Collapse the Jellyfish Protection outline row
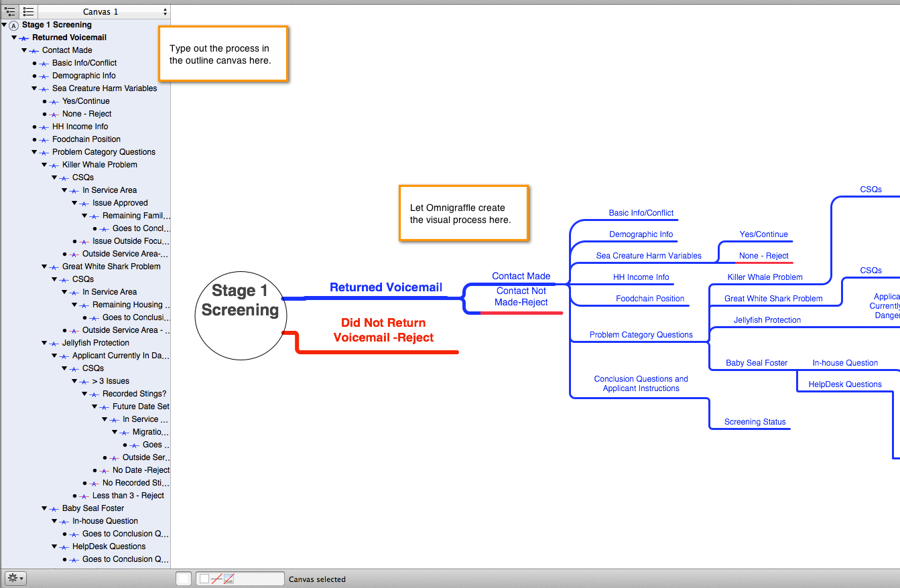This screenshot has height=588, width=900. point(44,343)
